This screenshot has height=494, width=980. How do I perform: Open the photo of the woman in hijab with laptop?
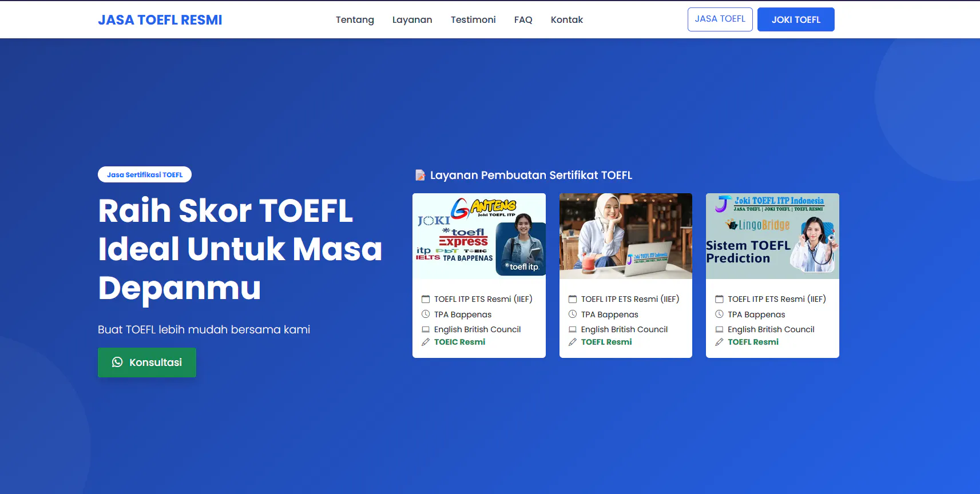[x=626, y=236]
